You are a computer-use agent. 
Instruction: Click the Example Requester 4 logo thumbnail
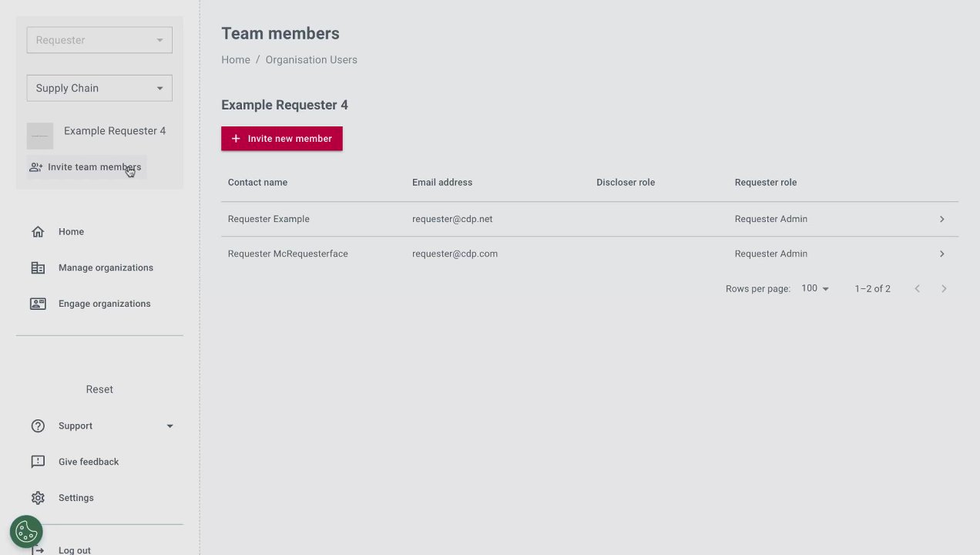[40, 136]
